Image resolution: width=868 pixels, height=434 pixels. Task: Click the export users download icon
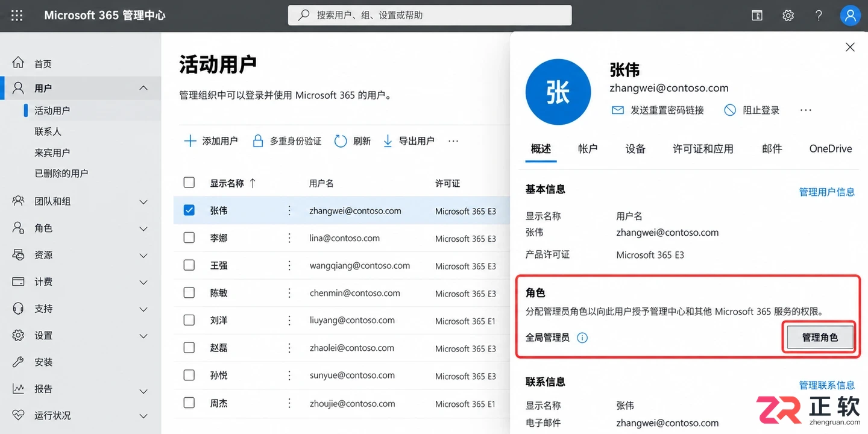click(388, 141)
